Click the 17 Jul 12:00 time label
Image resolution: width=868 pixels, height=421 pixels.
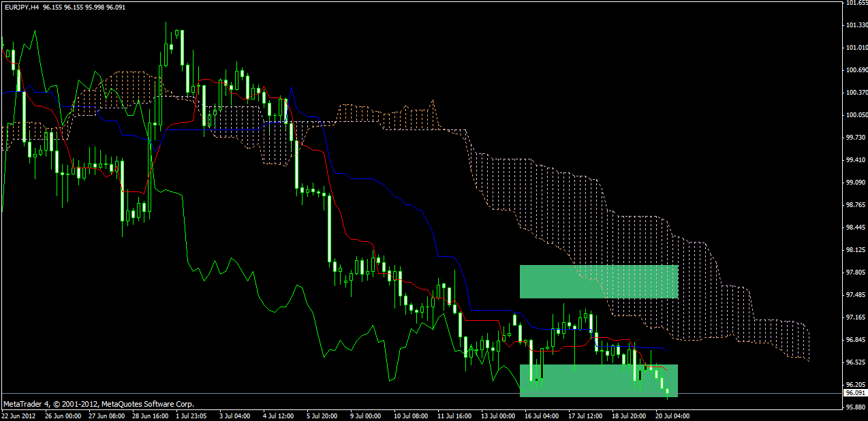coord(584,415)
